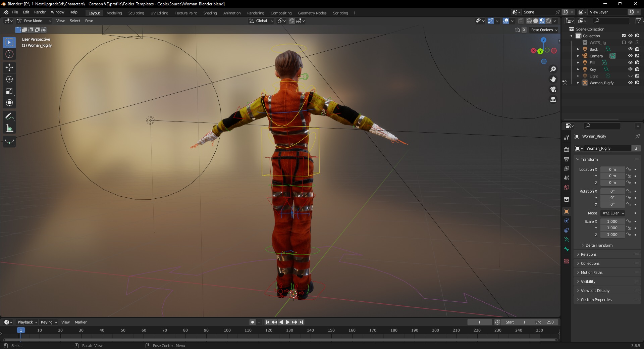Open the Object Constraints properties tab
Screen dimensions: 644x349
[x=567, y=230]
